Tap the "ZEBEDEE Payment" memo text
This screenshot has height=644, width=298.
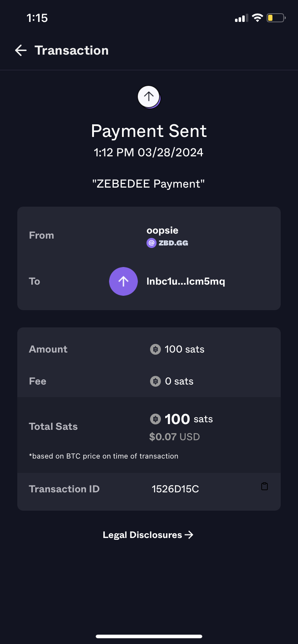[x=149, y=184]
